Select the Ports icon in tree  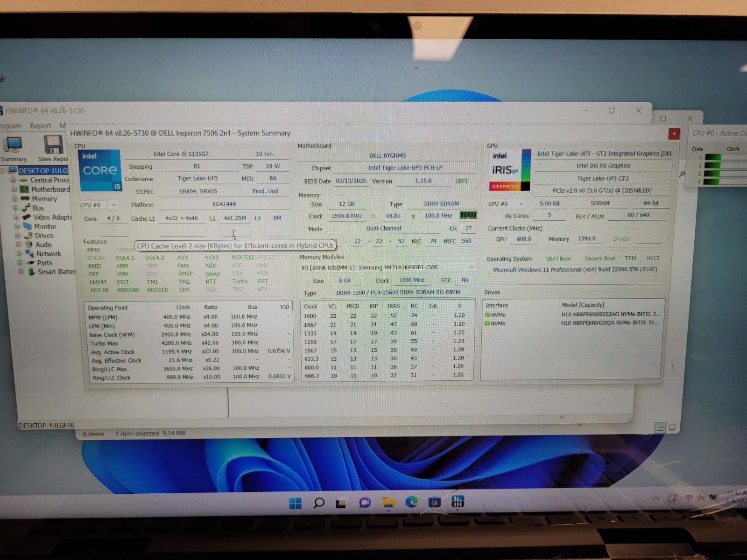click(x=31, y=263)
